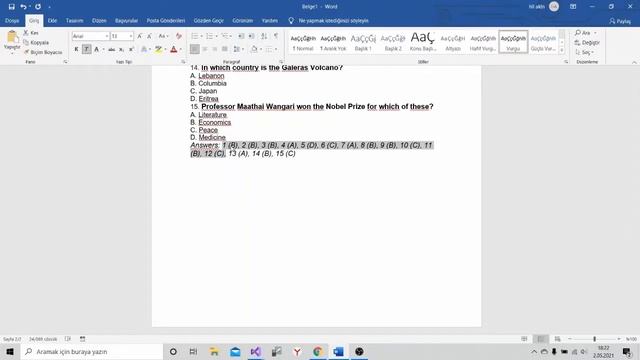Switch to the Düzen tab
Image resolution: width=640 pixels, height=360 pixels.
[x=99, y=20]
